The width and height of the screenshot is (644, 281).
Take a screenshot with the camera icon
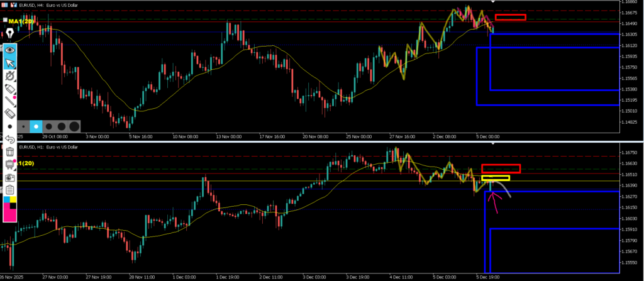click(x=10, y=178)
